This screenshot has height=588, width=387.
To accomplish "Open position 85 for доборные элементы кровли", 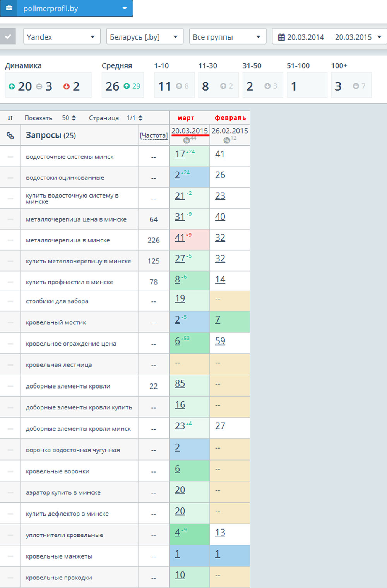I will point(180,384).
